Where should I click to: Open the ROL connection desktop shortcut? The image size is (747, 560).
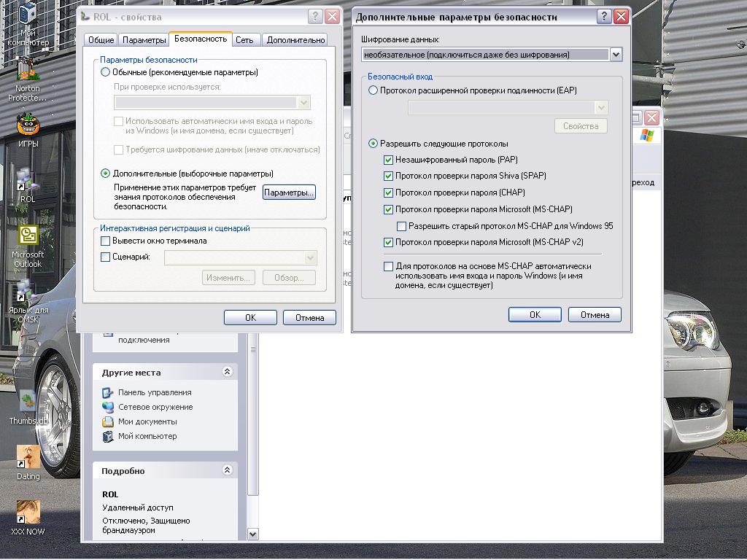tap(28, 180)
